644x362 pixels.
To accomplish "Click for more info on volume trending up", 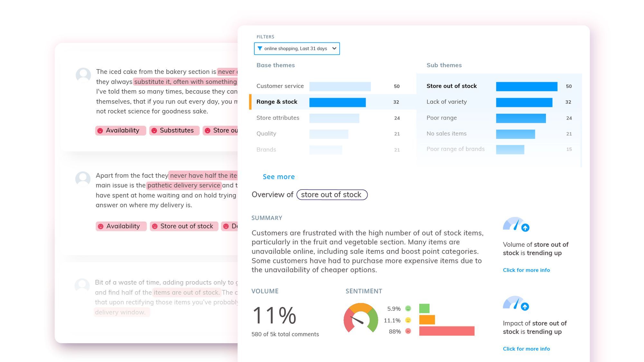I will (526, 270).
